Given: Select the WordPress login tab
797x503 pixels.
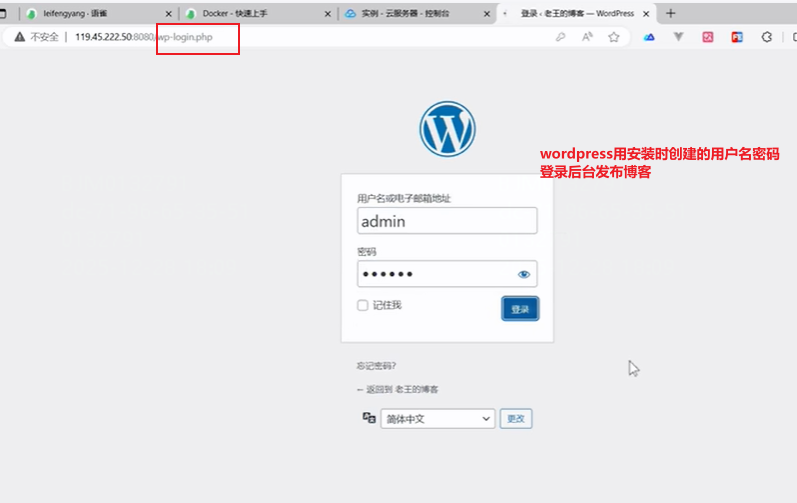Looking at the screenshot, I should (576, 14).
